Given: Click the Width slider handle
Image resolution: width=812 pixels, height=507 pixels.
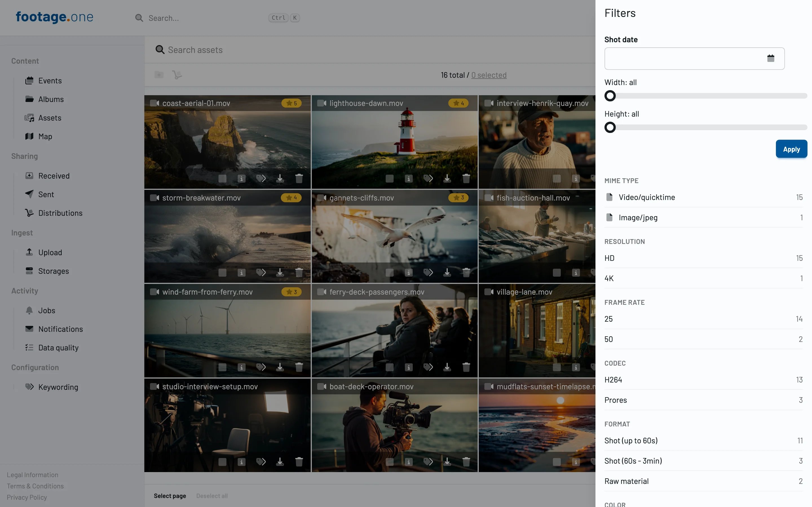Looking at the screenshot, I should 610,96.
